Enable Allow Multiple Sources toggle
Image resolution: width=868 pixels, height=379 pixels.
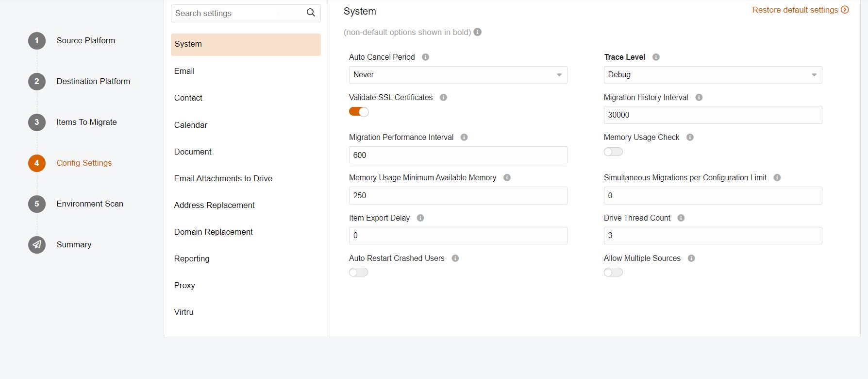pyautogui.click(x=613, y=272)
